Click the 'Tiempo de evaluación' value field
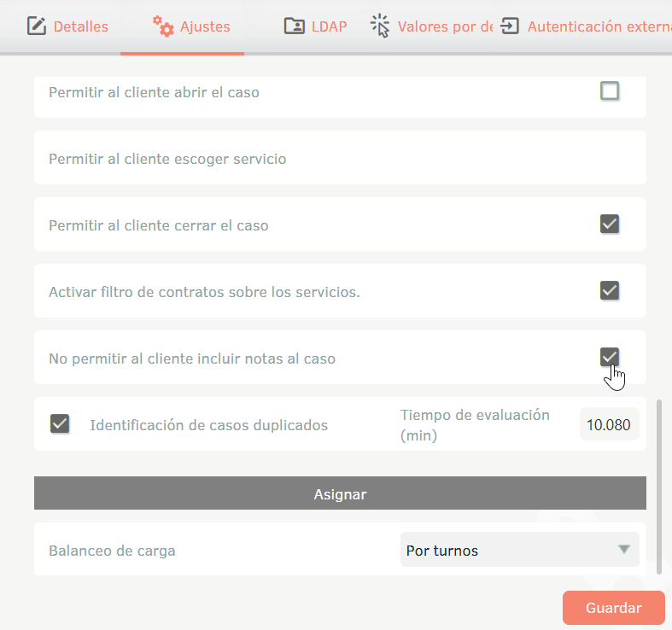The height and width of the screenshot is (630, 672). click(609, 424)
